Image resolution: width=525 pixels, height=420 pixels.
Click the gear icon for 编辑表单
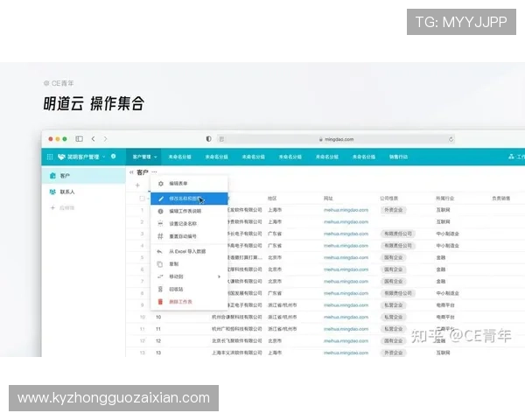pyautogui.click(x=161, y=184)
